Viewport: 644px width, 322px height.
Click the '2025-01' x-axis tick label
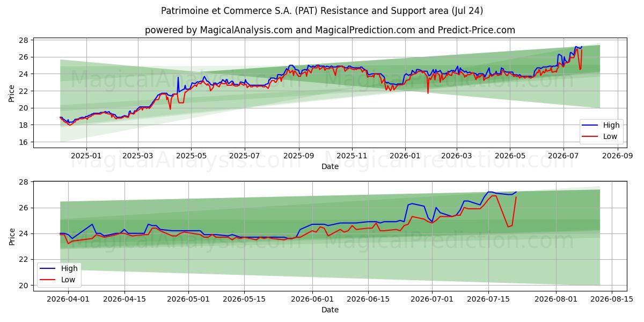point(86,155)
